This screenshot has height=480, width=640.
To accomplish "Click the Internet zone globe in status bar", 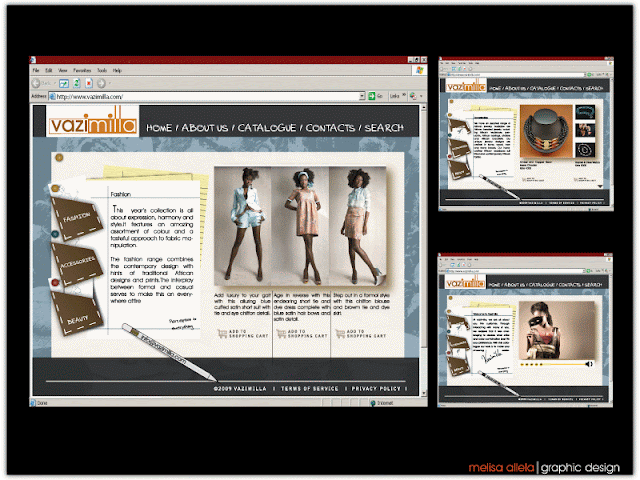I will click(373, 403).
